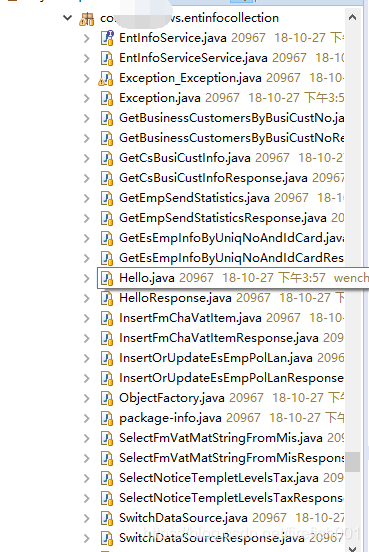Expand the SwitchDataSourceResponse.java node
Screen dimensions: 369x552
pos(87,539)
